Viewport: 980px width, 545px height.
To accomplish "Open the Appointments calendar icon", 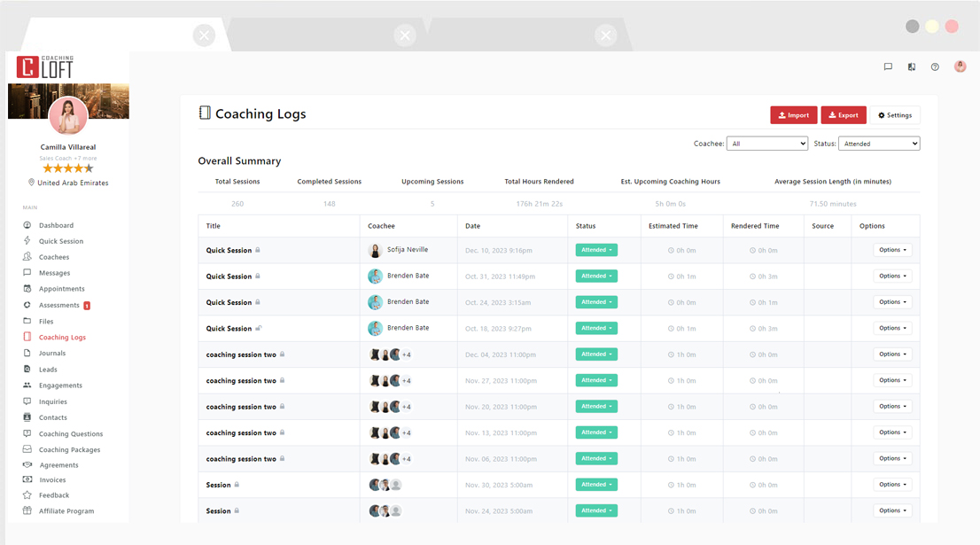I will point(27,289).
